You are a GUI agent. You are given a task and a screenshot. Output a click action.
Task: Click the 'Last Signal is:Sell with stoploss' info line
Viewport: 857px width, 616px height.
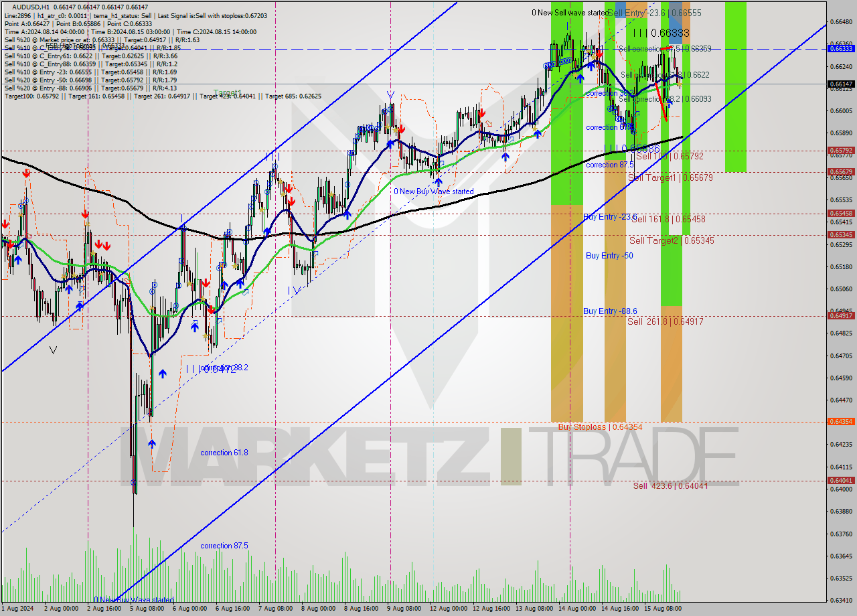coord(214,15)
